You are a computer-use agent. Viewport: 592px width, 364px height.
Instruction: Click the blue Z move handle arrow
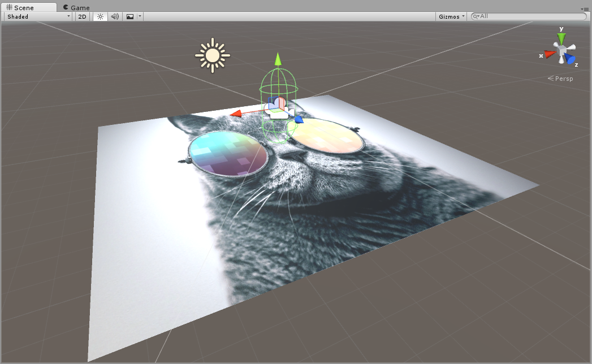pyautogui.click(x=299, y=120)
